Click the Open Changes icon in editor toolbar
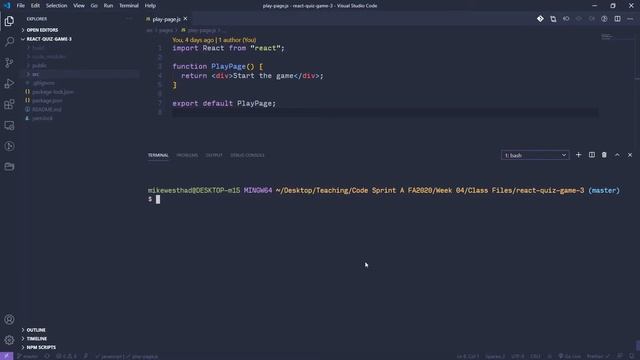640x360 pixels. pyautogui.click(x=553, y=19)
